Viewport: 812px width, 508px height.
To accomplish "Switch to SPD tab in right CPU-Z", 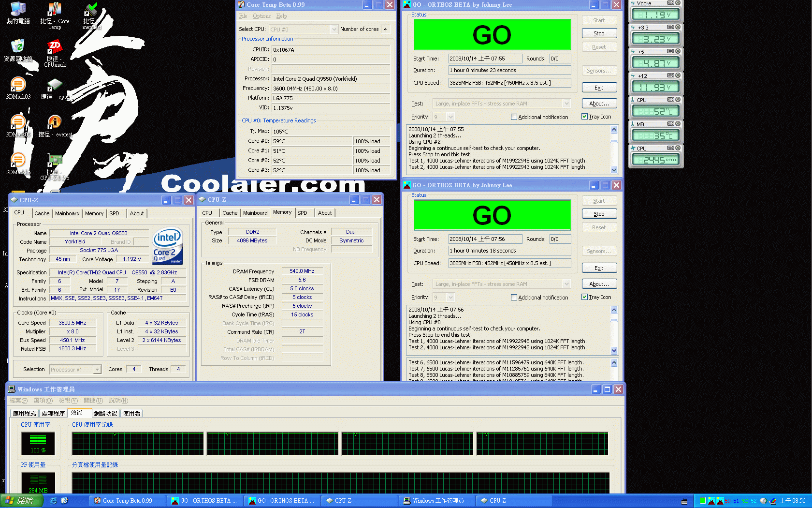I will tap(302, 213).
